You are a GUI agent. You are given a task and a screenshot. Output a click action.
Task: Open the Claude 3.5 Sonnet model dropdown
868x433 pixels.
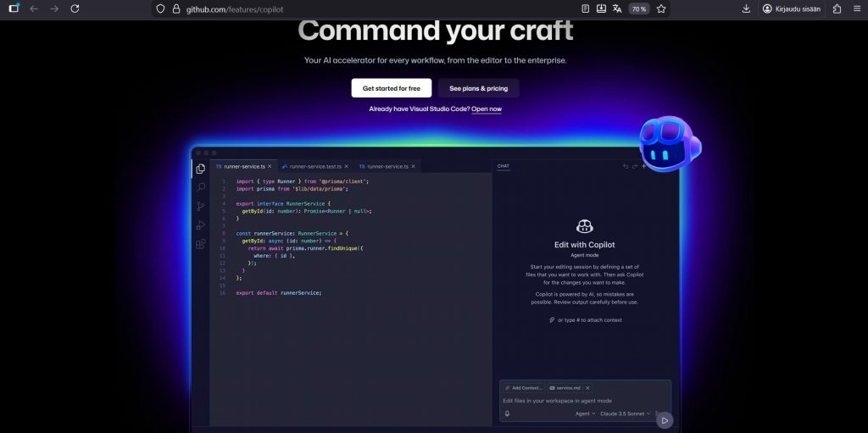[x=626, y=414]
